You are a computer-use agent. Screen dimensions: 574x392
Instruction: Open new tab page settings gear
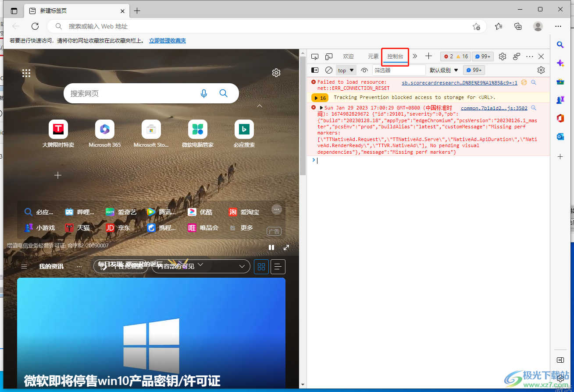(x=276, y=73)
